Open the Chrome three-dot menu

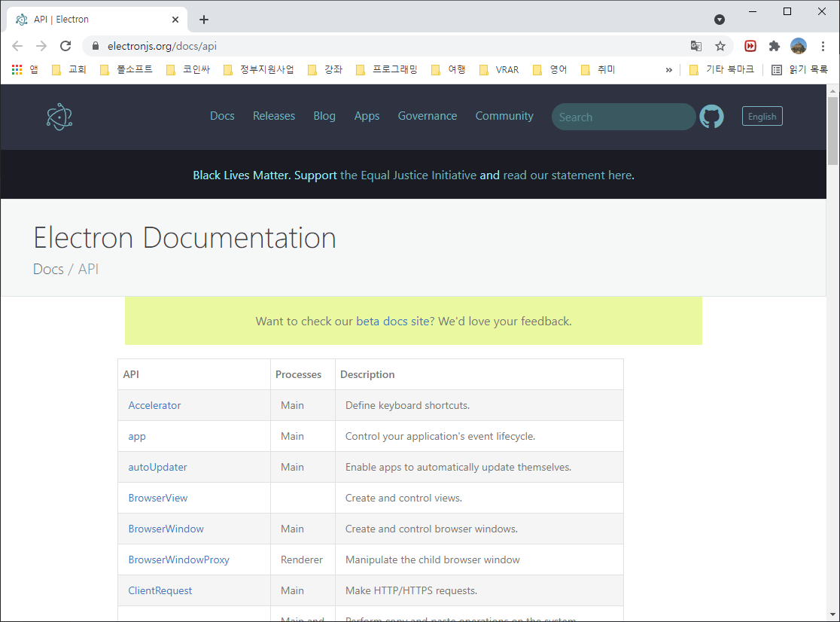[823, 46]
